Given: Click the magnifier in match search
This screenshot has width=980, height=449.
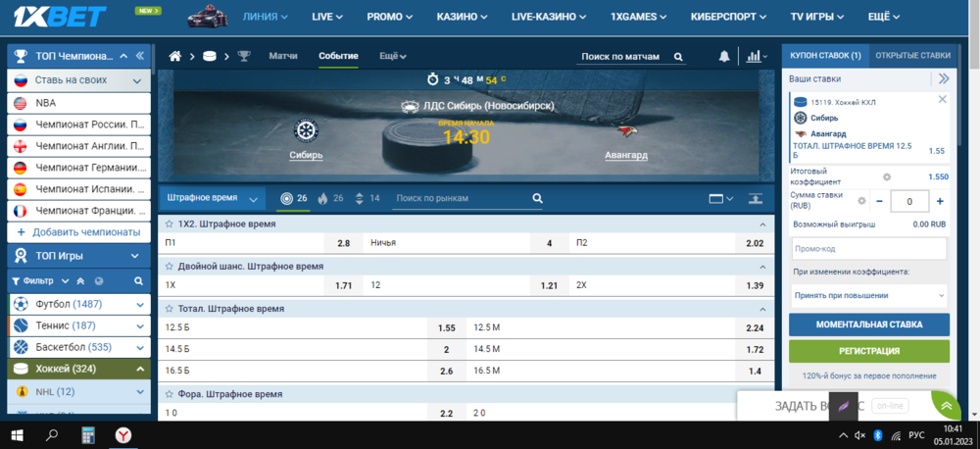Looking at the screenshot, I should click(678, 56).
